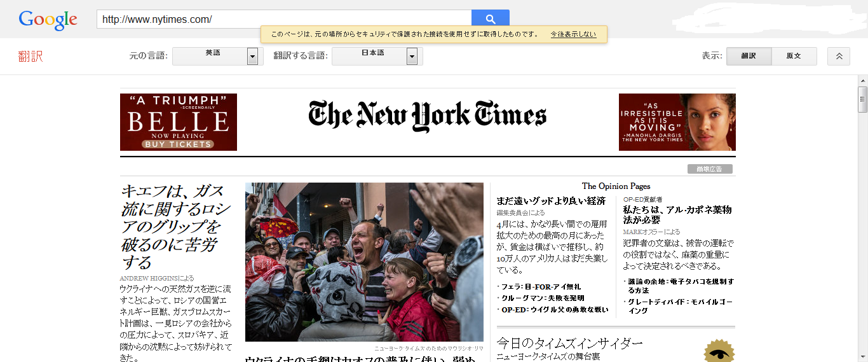Open the crowd protest photo

pos(364,262)
